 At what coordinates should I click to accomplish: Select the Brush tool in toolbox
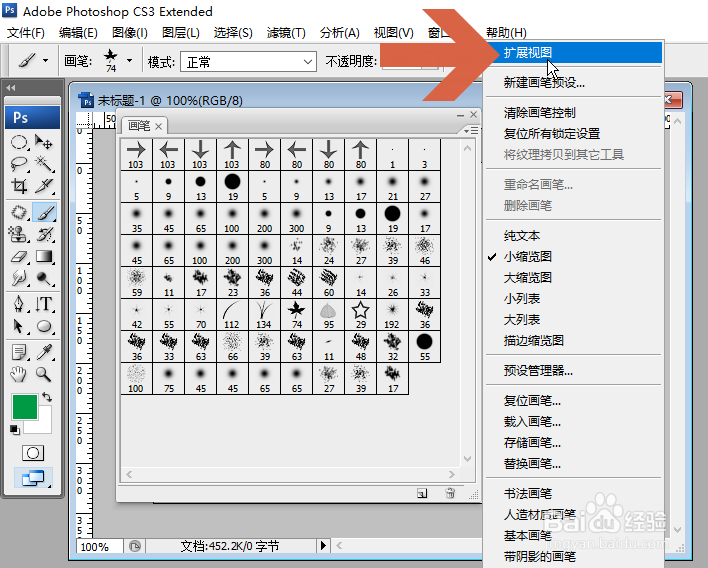44,212
